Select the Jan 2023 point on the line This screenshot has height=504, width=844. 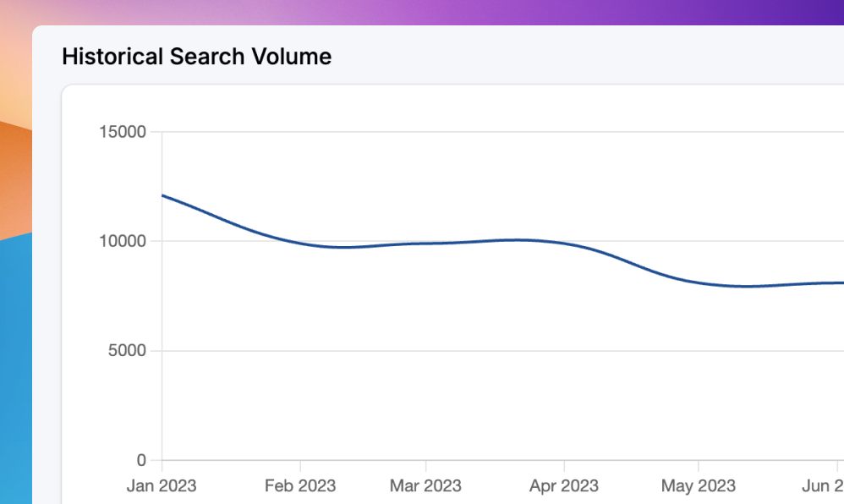tap(162, 195)
